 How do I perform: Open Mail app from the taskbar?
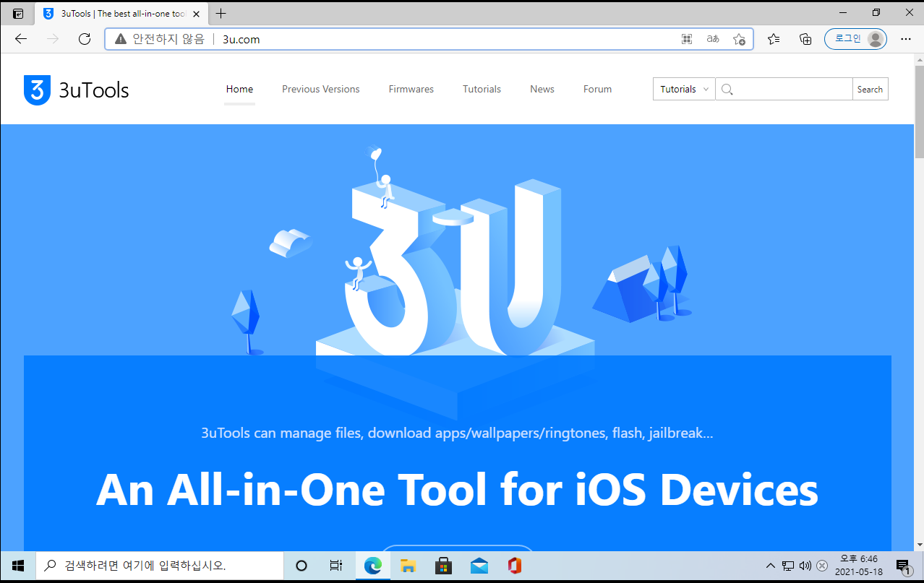tap(479, 566)
